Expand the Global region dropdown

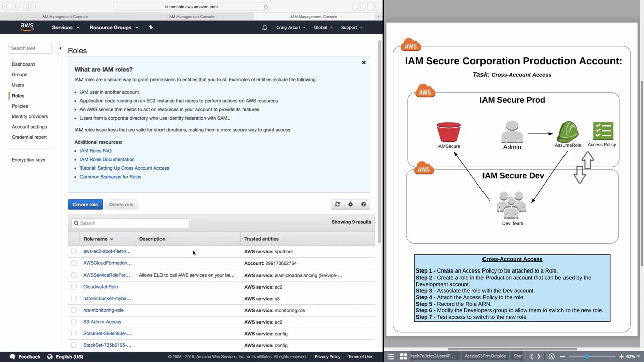pyautogui.click(x=323, y=27)
